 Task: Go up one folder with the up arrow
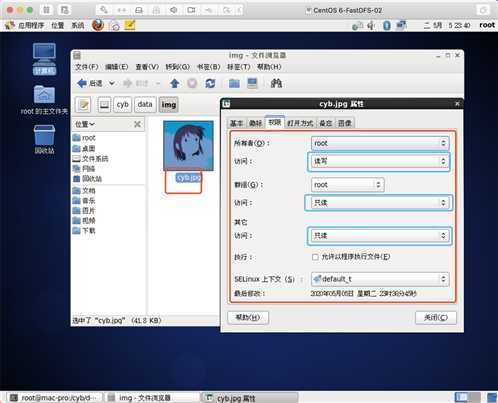tap(175, 83)
